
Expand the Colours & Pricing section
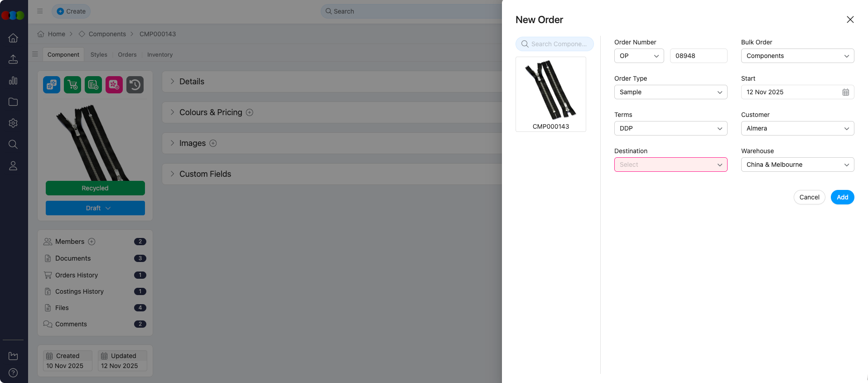[x=211, y=112]
